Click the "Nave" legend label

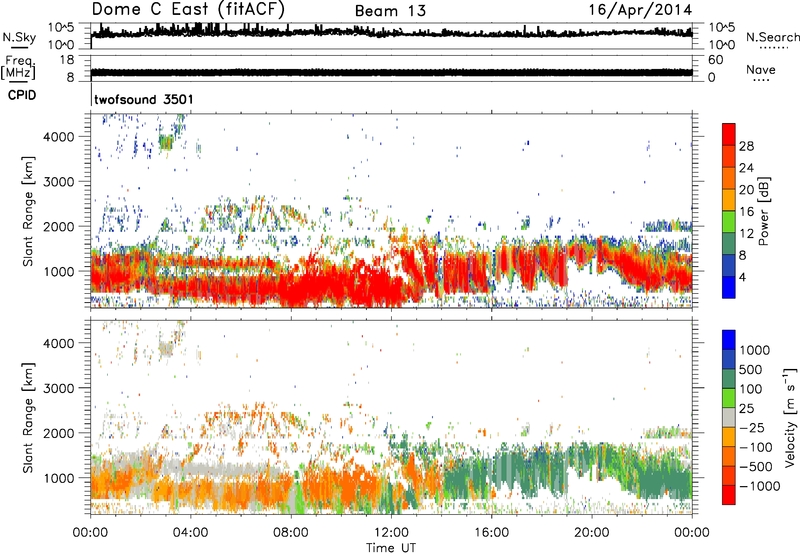[761, 69]
